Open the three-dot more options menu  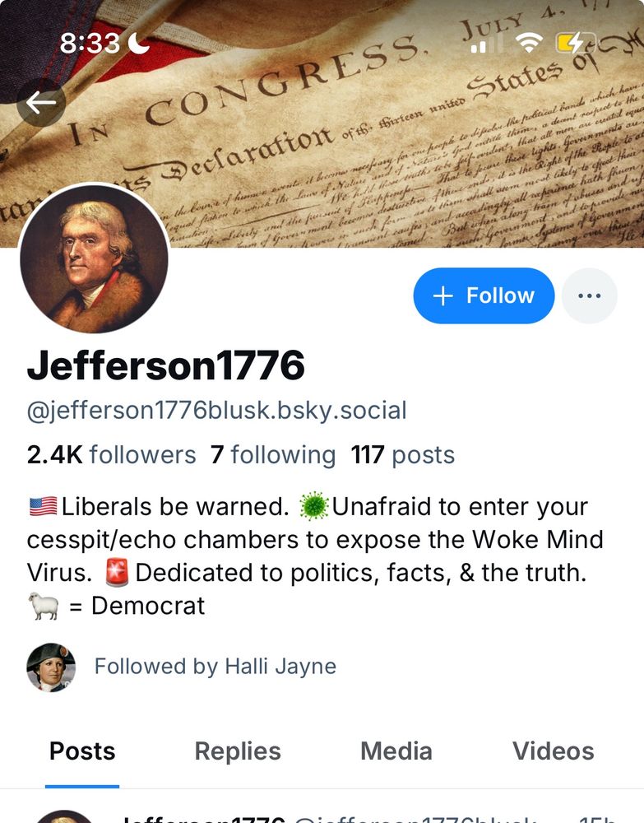589,295
